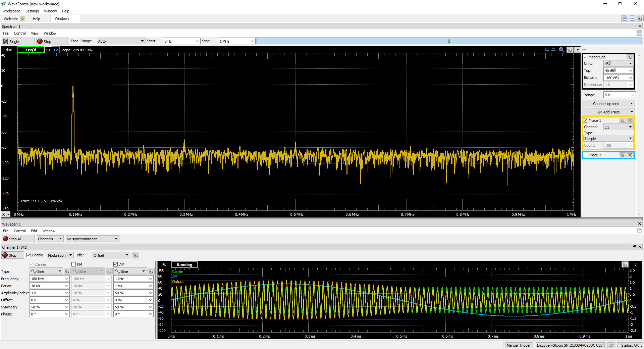644x349 pixels.
Task: Toggle the Y axis panel button
Action: [578, 50]
